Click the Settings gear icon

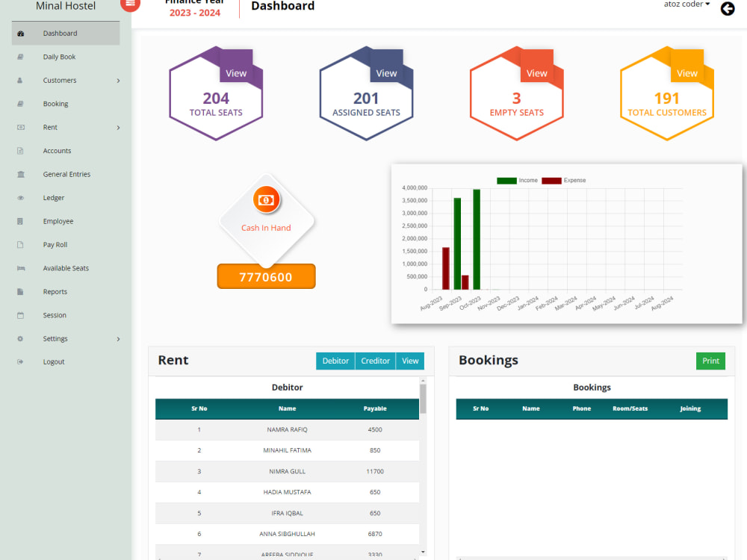[x=20, y=338]
